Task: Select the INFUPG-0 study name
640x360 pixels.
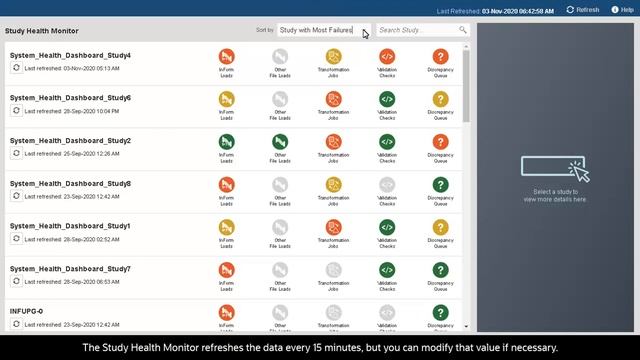Action: point(27,311)
